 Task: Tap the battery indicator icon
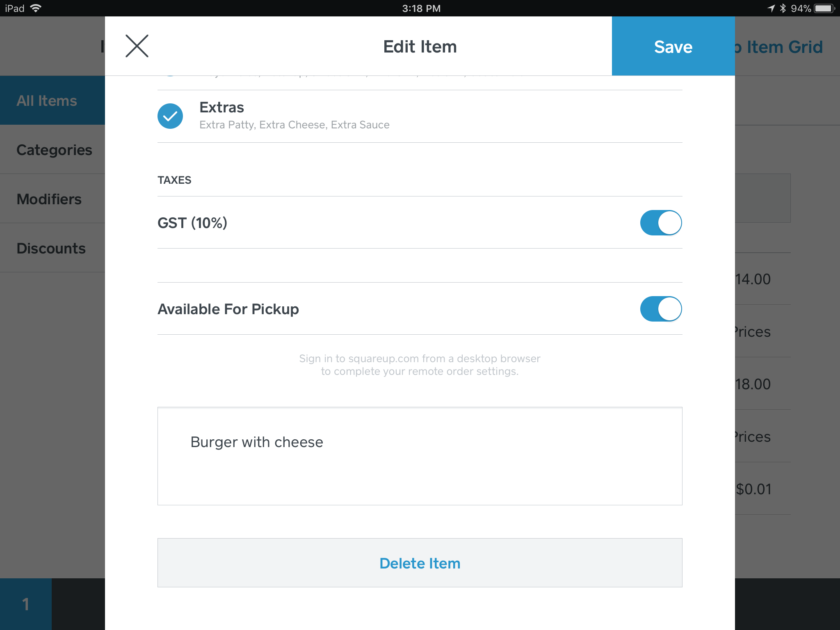click(824, 8)
